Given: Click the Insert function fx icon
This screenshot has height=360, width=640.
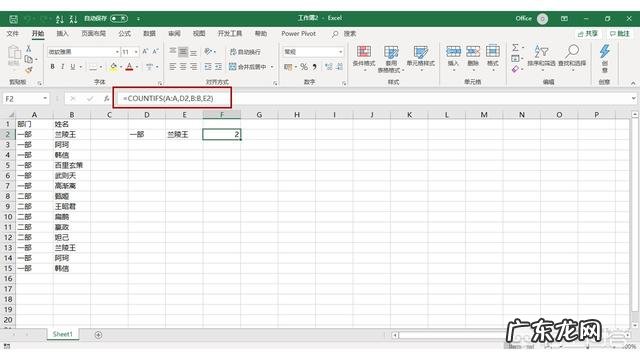Looking at the screenshot, I should click(x=106, y=98).
